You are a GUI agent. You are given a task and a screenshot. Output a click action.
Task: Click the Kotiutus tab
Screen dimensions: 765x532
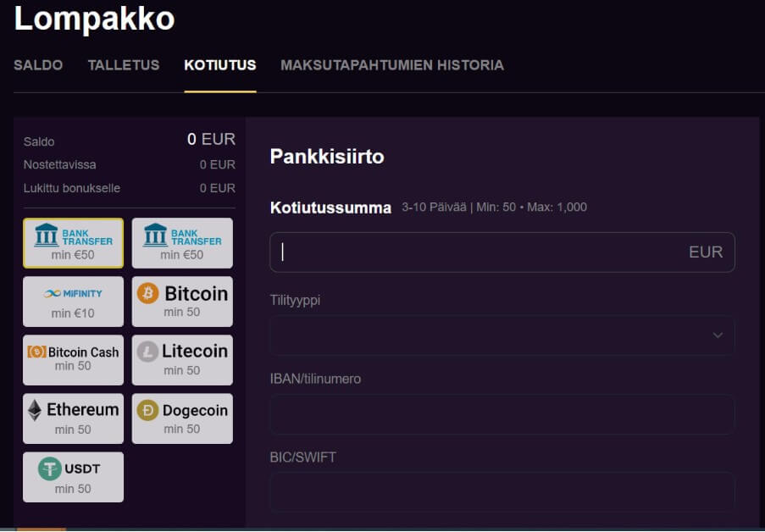click(x=220, y=65)
